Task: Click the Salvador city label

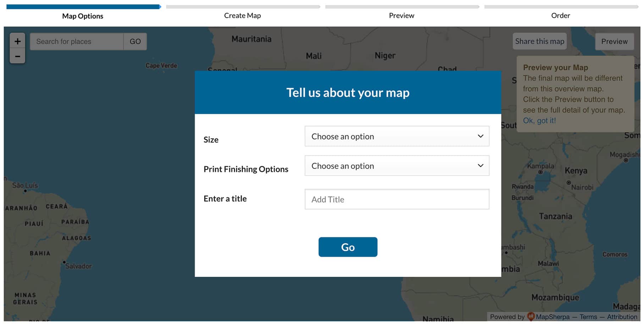Action: 78,266
